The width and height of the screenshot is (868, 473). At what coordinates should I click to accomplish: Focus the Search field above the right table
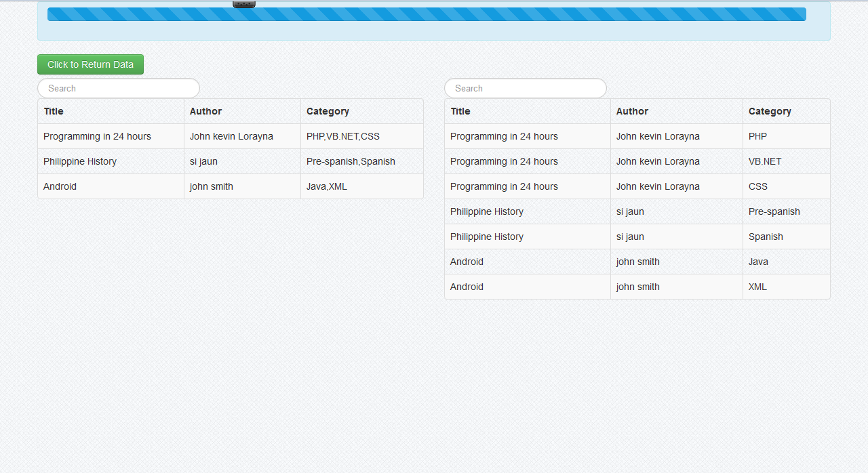[x=526, y=88]
